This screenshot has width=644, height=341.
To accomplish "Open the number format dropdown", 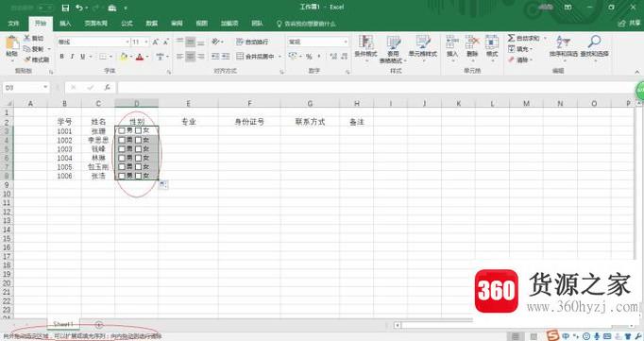I will [x=346, y=42].
